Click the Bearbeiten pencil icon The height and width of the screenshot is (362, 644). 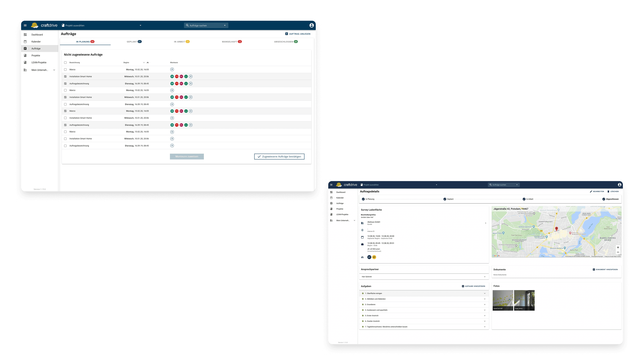tap(591, 192)
